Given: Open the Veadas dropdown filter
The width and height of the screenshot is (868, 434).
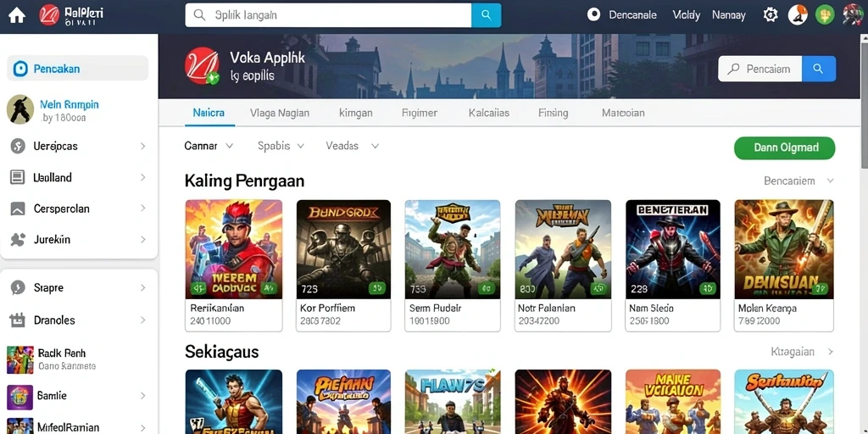Looking at the screenshot, I should tap(353, 146).
